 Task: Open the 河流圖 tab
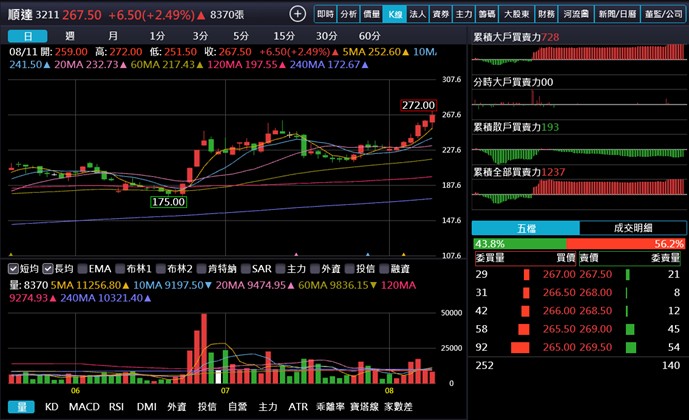576,14
